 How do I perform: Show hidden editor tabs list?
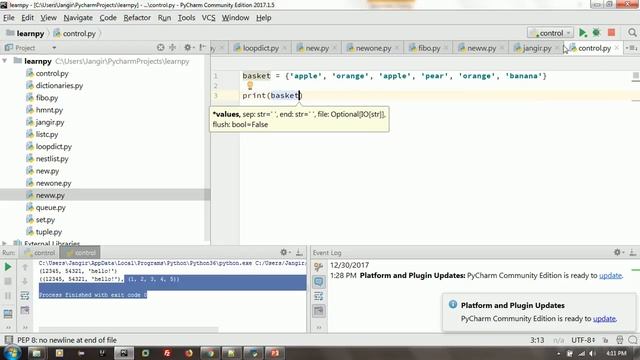point(631,48)
